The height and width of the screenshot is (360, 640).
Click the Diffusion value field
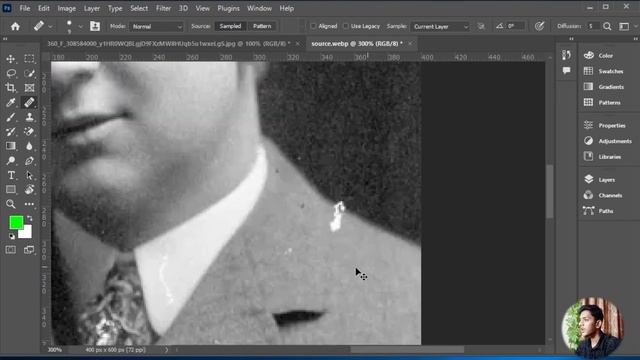593,26
